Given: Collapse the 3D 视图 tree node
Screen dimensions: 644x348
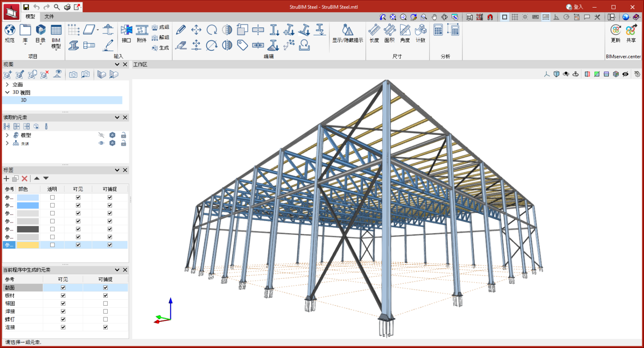Looking at the screenshot, I should pos(7,92).
